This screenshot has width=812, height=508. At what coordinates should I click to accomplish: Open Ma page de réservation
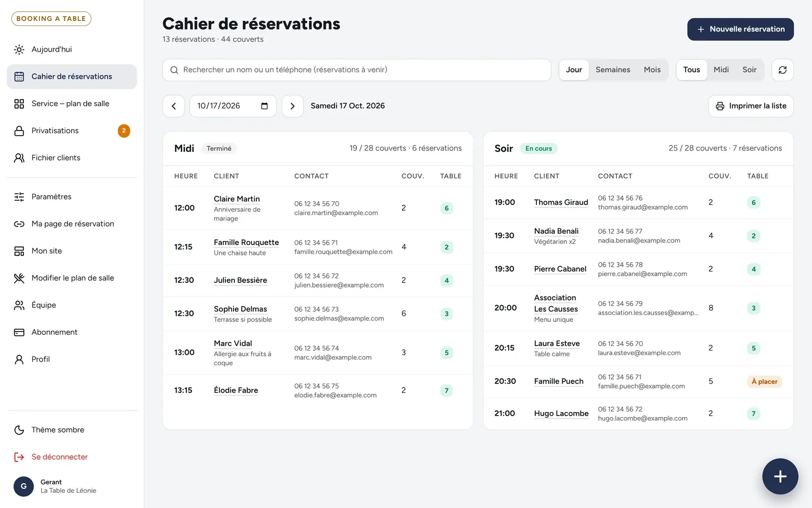[x=72, y=224]
